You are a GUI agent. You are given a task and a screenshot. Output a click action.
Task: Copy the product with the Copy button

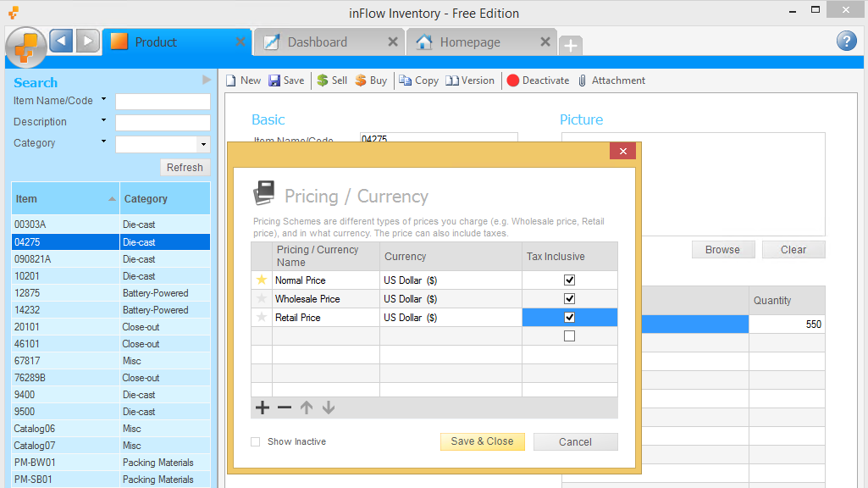pyautogui.click(x=419, y=80)
